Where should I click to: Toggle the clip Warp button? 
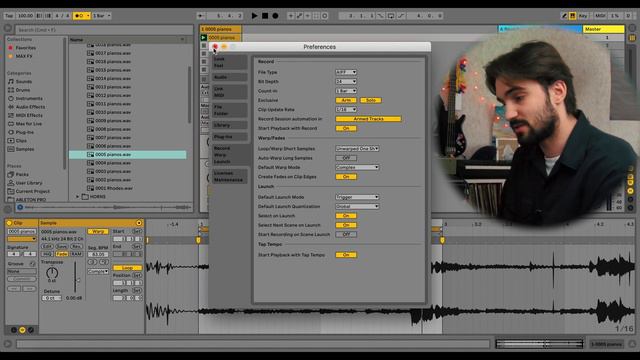pyautogui.click(x=98, y=231)
